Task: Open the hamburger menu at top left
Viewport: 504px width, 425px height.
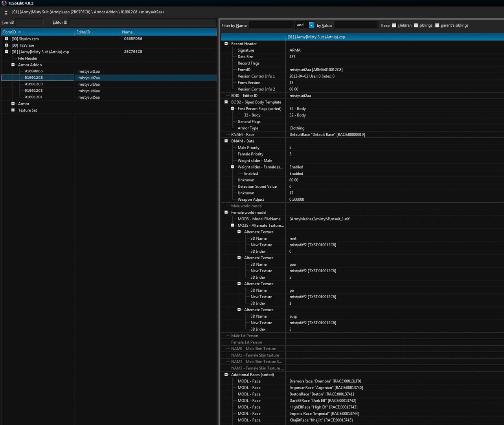Action: [x=6, y=13]
